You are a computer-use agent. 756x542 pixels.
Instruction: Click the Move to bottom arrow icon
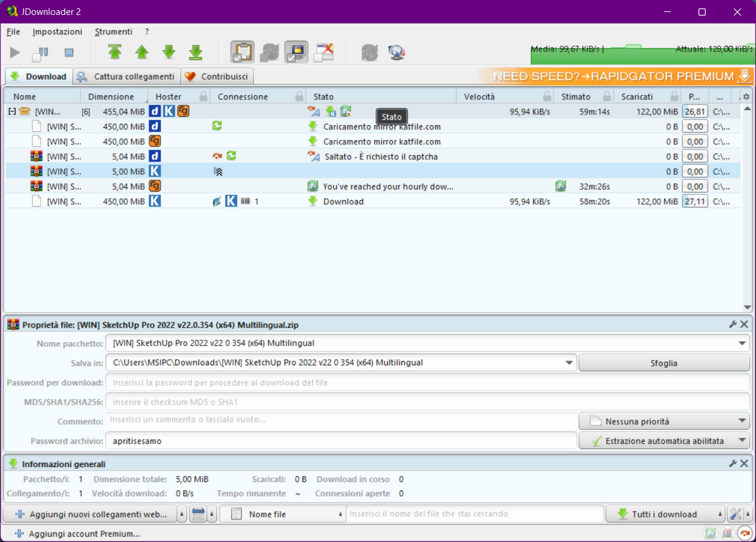click(195, 53)
